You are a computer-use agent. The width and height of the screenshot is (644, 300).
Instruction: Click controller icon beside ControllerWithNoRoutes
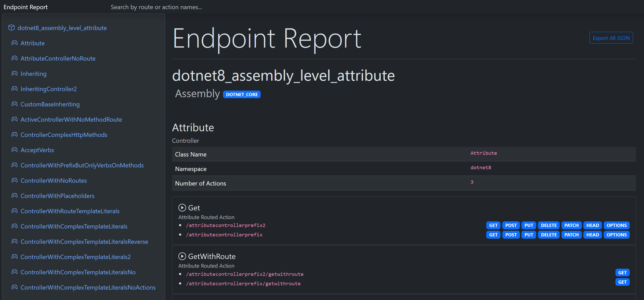[15, 180]
